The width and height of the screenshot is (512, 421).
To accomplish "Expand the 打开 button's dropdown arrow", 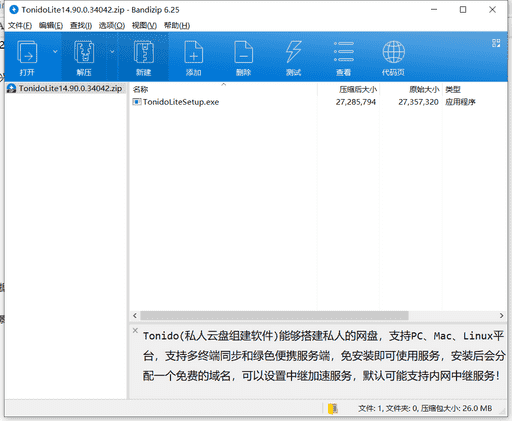I will click(55, 52).
